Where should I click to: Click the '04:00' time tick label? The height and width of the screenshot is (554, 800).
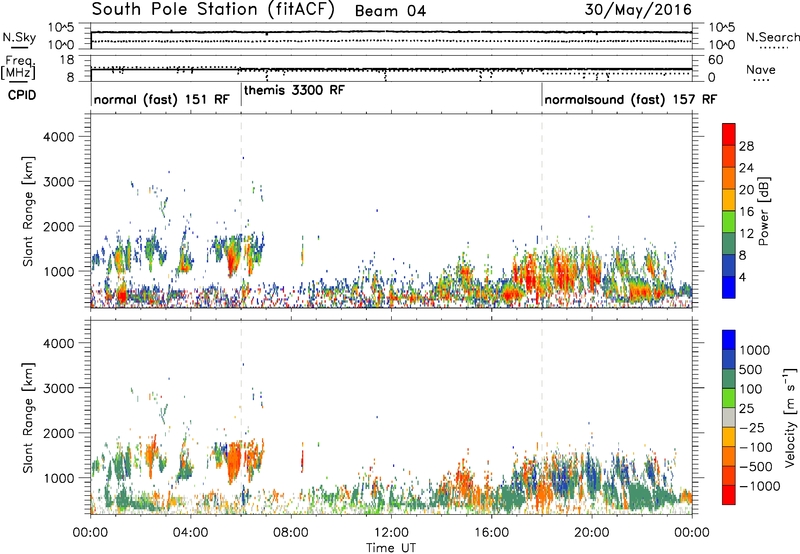click(x=191, y=533)
